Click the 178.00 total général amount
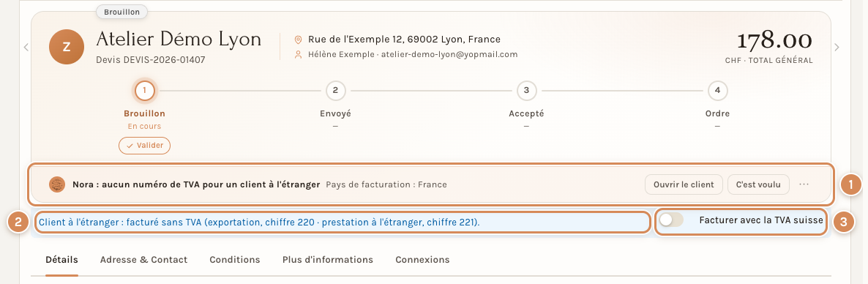This screenshot has height=284, width=868. [x=774, y=41]
